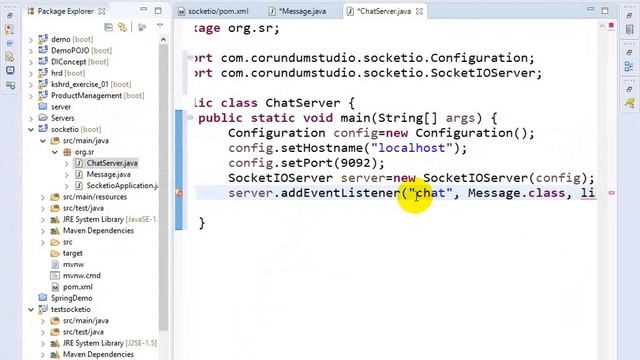Open Package Explorer view menu arrow
The height and width of the screenshot is (360, 640).
point(160,26)
